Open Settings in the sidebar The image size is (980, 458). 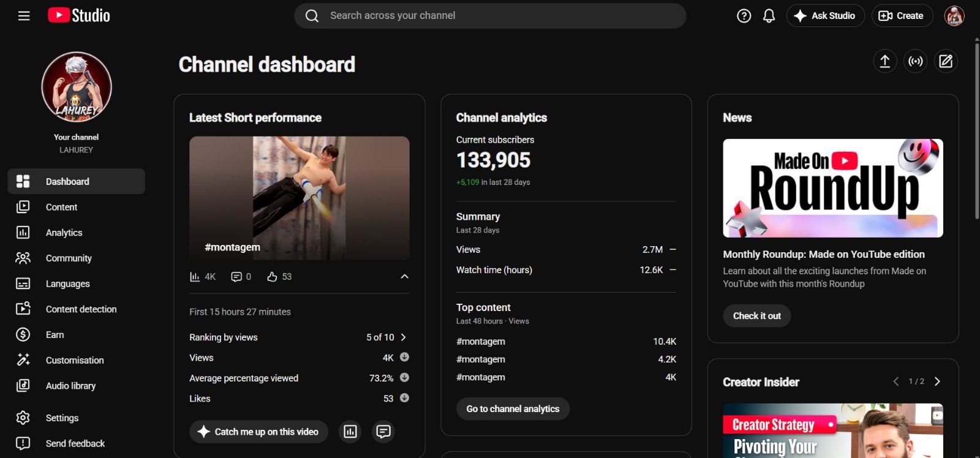click(77, 418)
